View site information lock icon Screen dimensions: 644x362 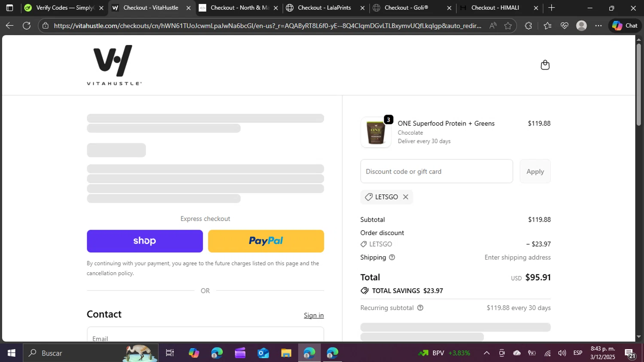[x=46, y=26]
